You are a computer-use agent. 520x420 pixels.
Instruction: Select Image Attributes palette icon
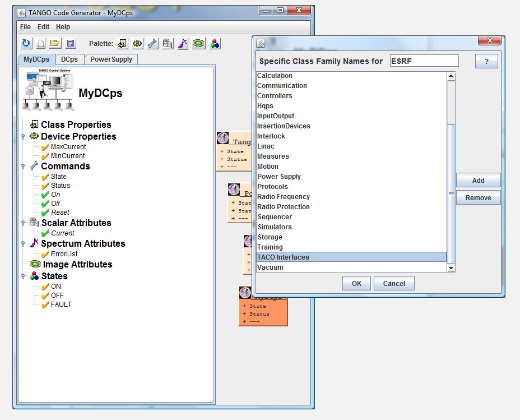click(198, 44)
